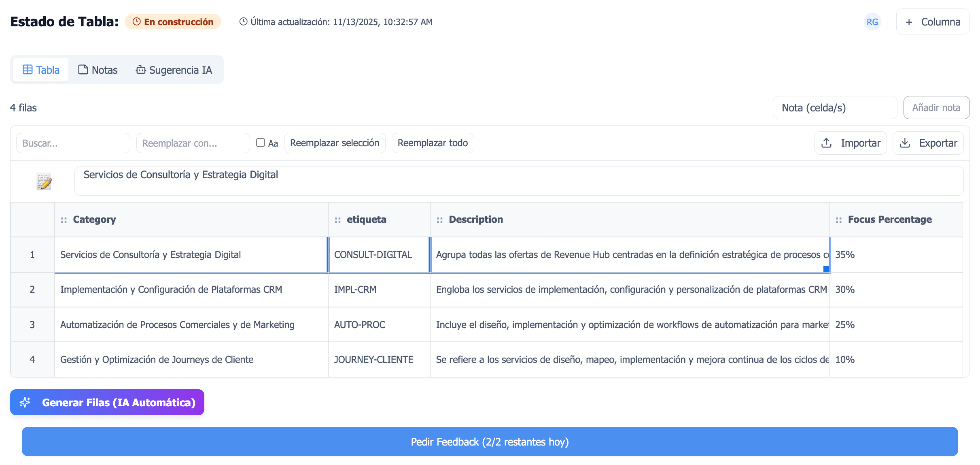Switch to the Notas tab

(x=104, y=69)
